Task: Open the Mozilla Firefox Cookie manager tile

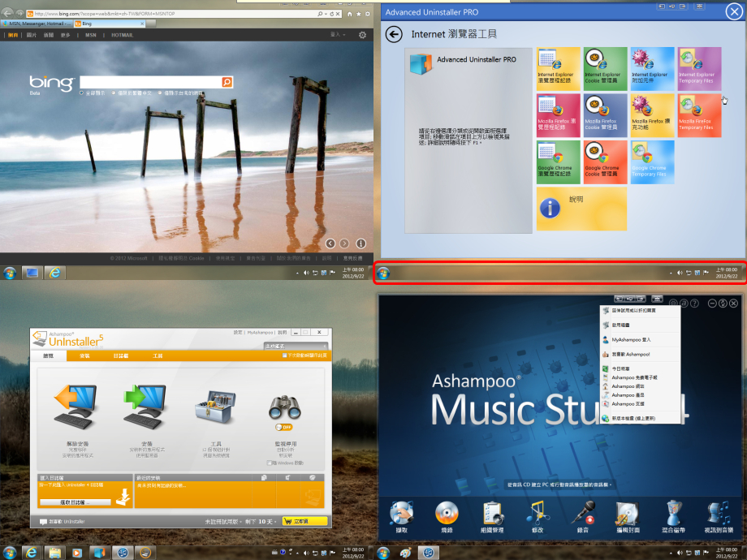Action: tap(605, 114)
